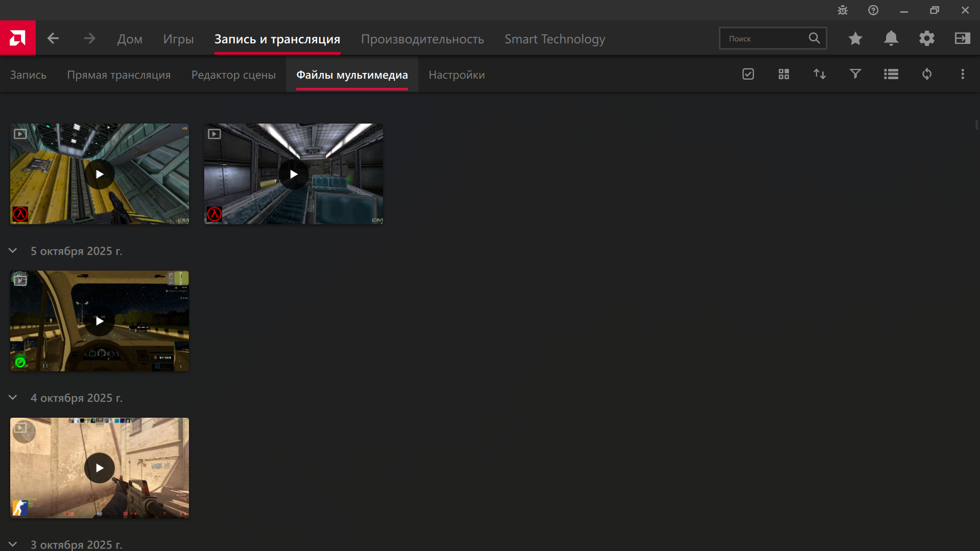The width and height of the screenshot is (980, 551).
Task: Open the Производительность tab
Action: (x=422, y=39)
